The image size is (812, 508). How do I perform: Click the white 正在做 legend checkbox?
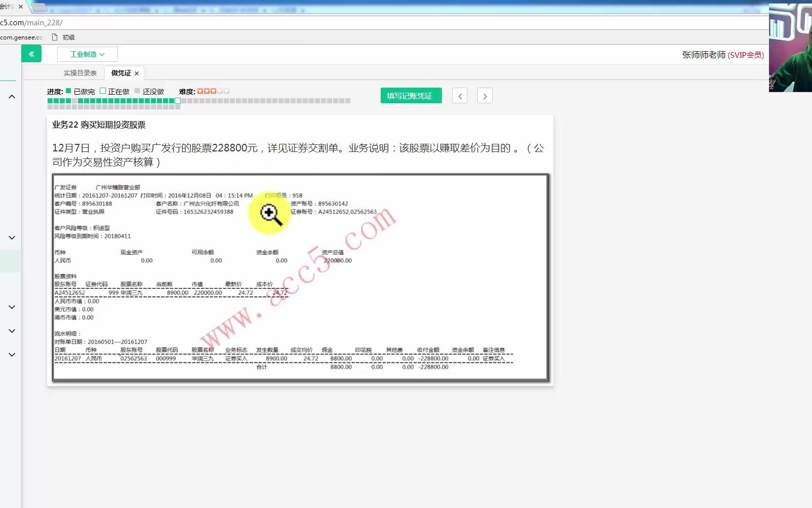click(103, 91)
